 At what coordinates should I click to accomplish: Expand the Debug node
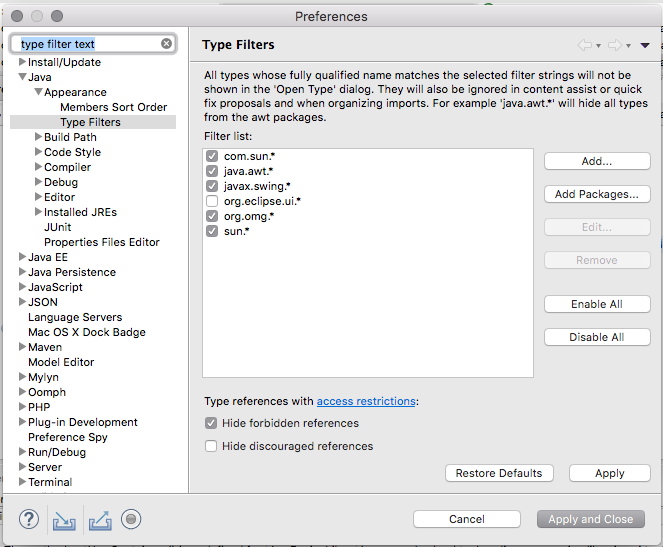pyautogui.click(x=38, y=182)
